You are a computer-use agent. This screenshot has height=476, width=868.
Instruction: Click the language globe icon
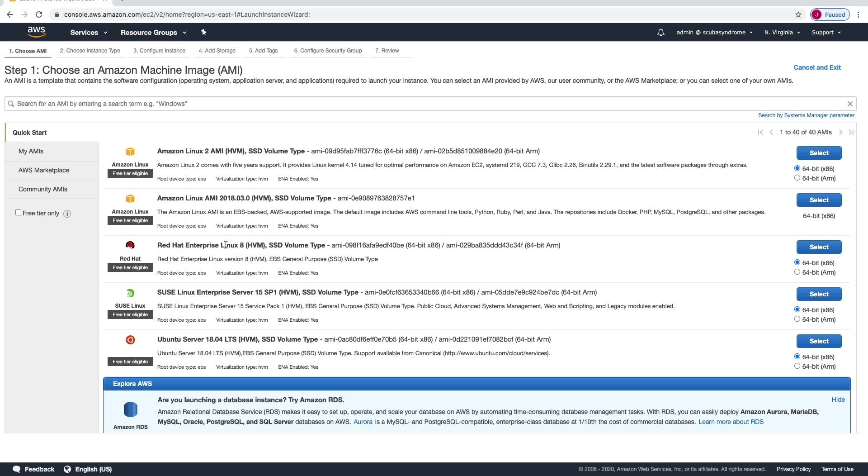click(67, 469)
